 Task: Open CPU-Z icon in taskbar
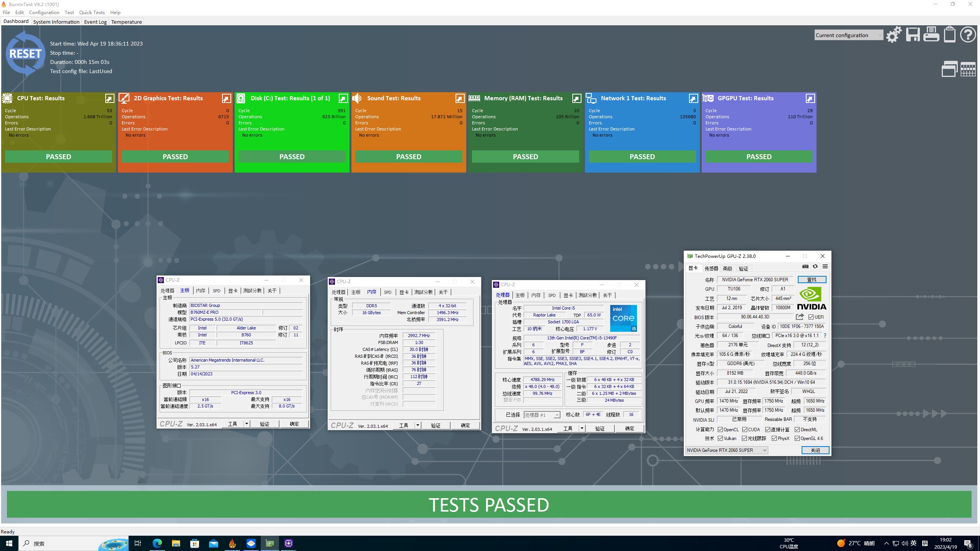coord(289,543)
